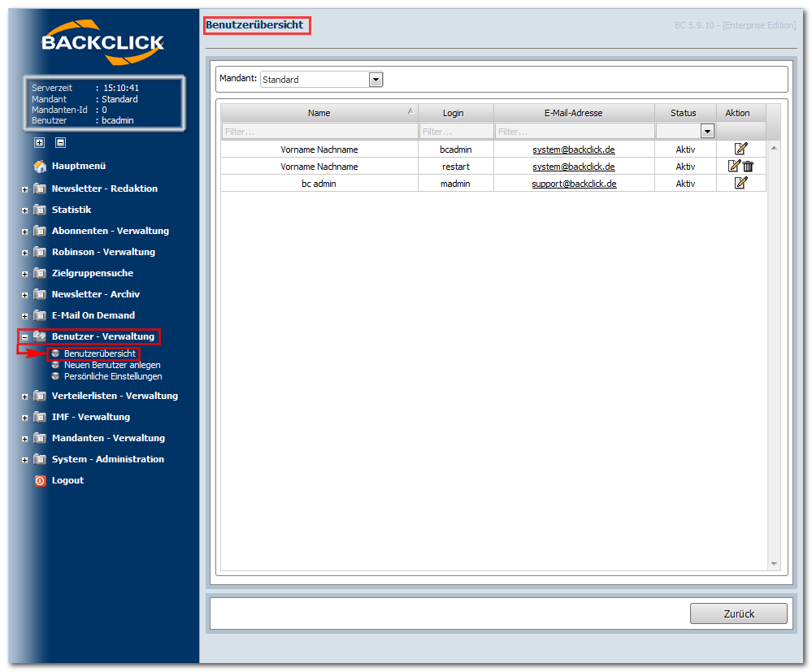
Task: Sort the table by Name column header
Action: (x=319, y=113)
